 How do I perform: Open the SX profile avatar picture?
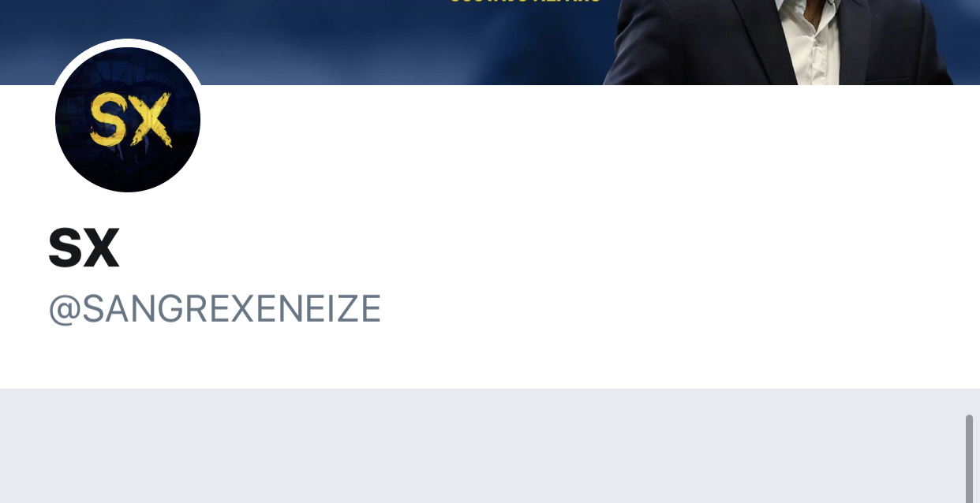[x=128, y=120]
